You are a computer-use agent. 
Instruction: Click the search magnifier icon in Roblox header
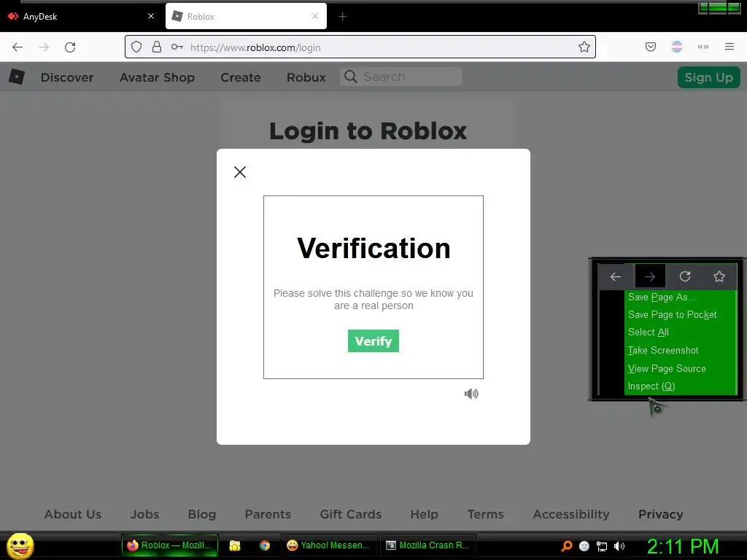click(x=351, y=77)
